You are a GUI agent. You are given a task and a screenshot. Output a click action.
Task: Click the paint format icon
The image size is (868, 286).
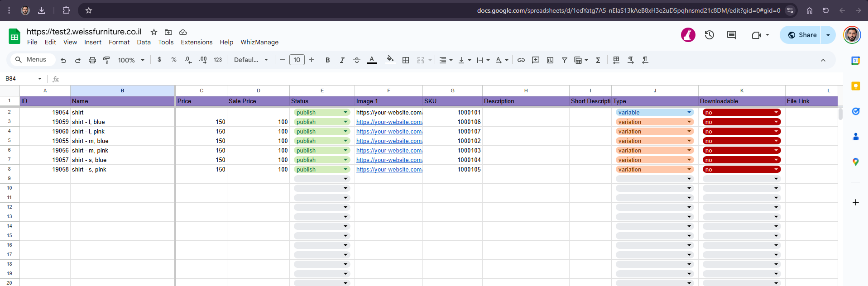107,60
